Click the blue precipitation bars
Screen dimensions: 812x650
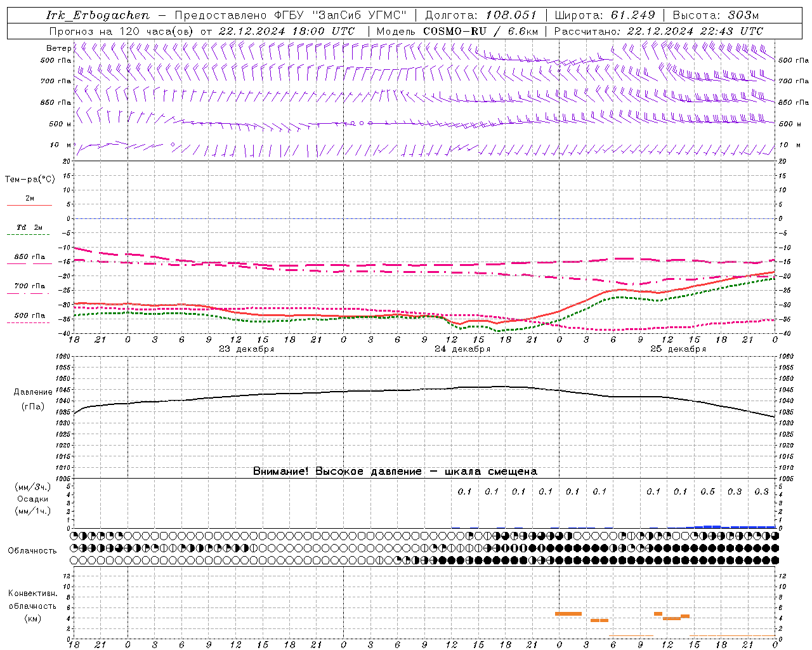(730, 527)
